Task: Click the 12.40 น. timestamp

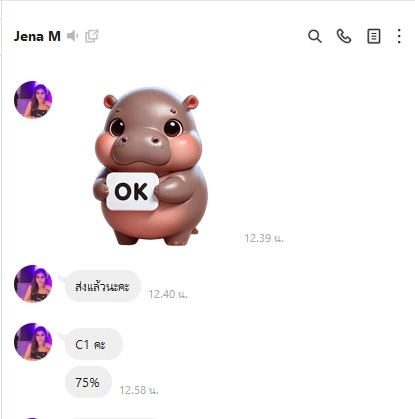Action: point(168,294)
